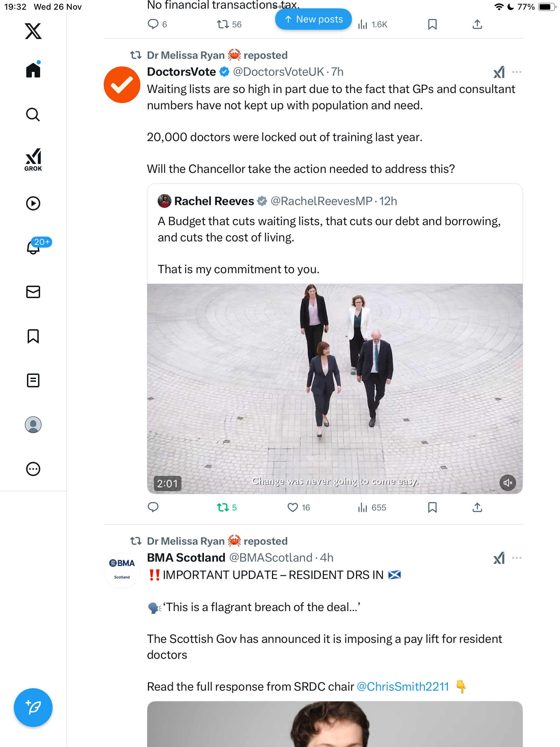Screen dimensions: 560x747
Task: Open the Profile tab in sidebar
Action: 33,425
